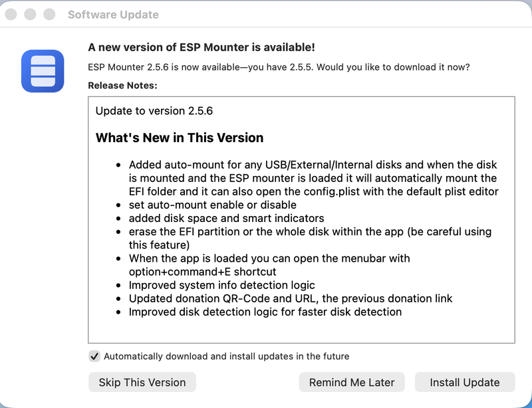Skip This Version button
The width and height of the screenshot is (532, 408).
[x=142, y=382]
